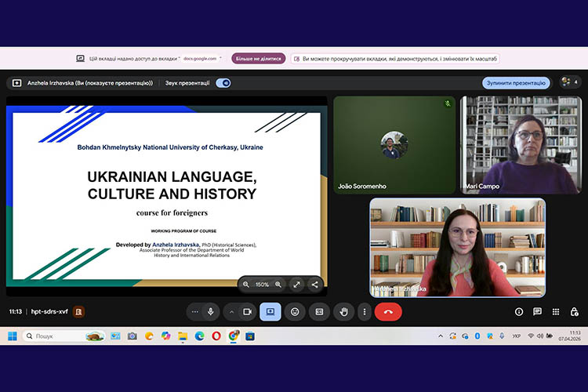This screenshot has height=392, width=588.
Task: Open the meeting details info panel
Action: point(518,311)
